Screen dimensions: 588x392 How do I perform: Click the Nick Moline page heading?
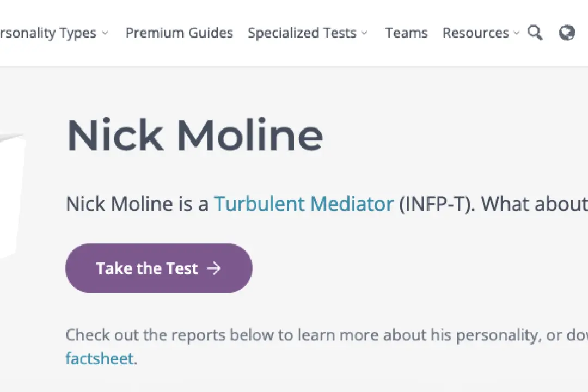(x=194, y=134)
